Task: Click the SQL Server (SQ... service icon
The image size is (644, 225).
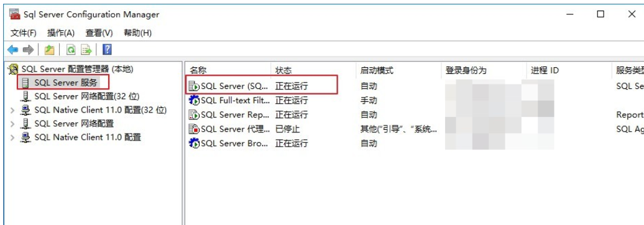Action: tap(194, 86)
